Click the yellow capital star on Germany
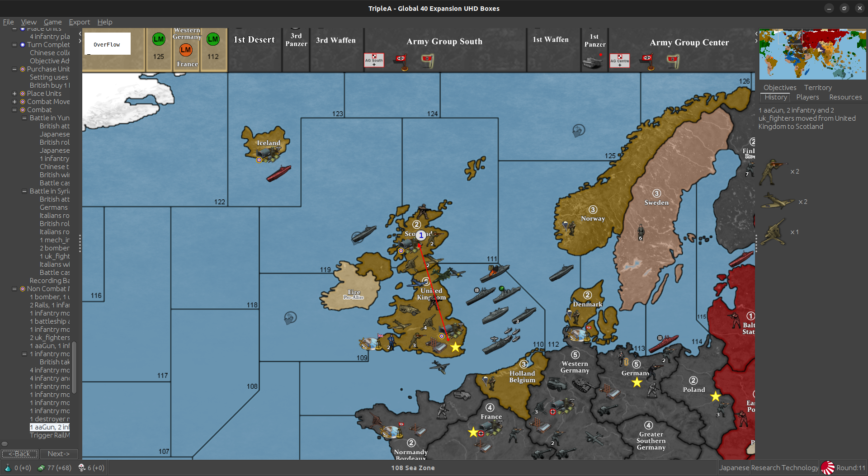Viewport: 868px width, 476px height. click(637, 383)
